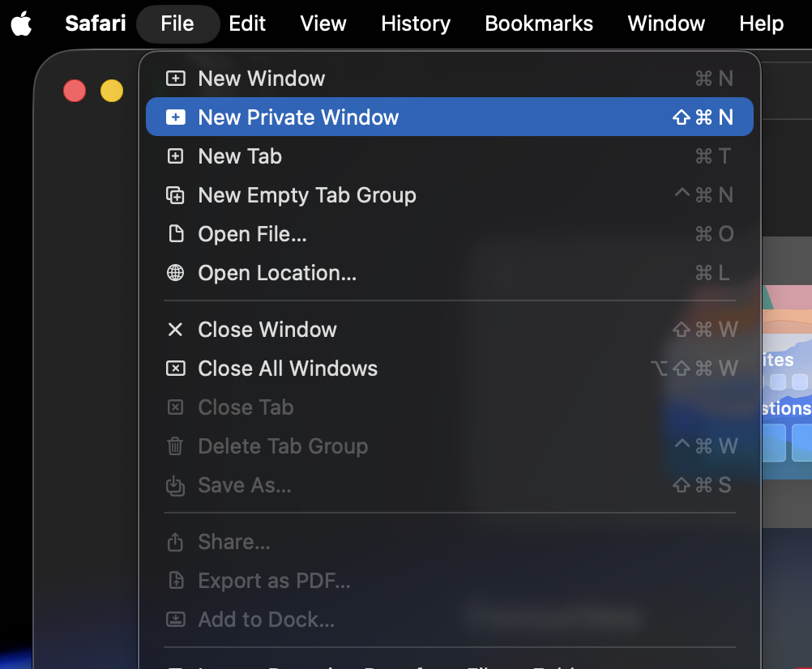Choose Close All Windows
This screenshot has height=669, width=812.
[x=288, y=369]
